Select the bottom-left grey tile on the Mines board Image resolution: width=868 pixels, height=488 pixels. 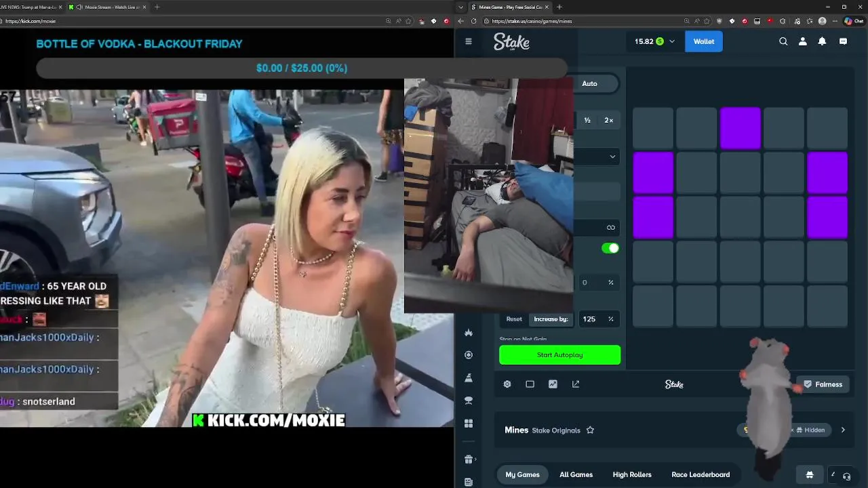tap(653, 306)
